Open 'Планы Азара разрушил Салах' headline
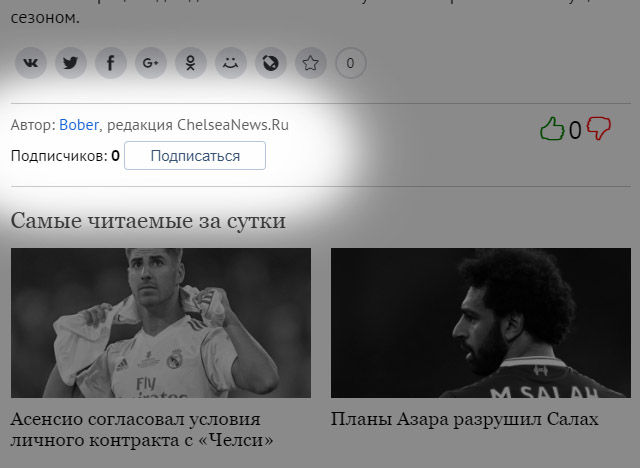 pos(464,419)
